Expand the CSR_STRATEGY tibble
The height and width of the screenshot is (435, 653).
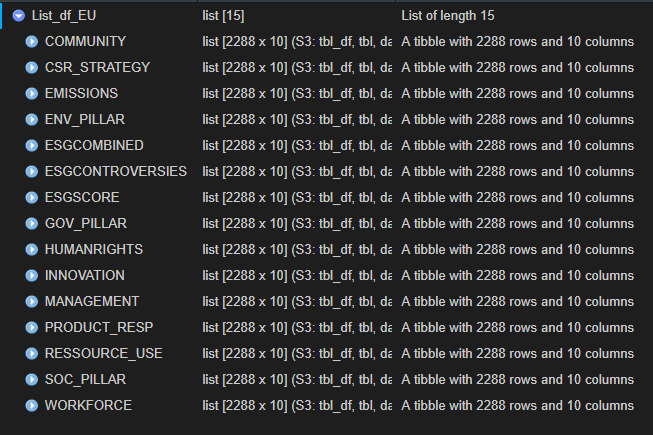pos(32,67)
